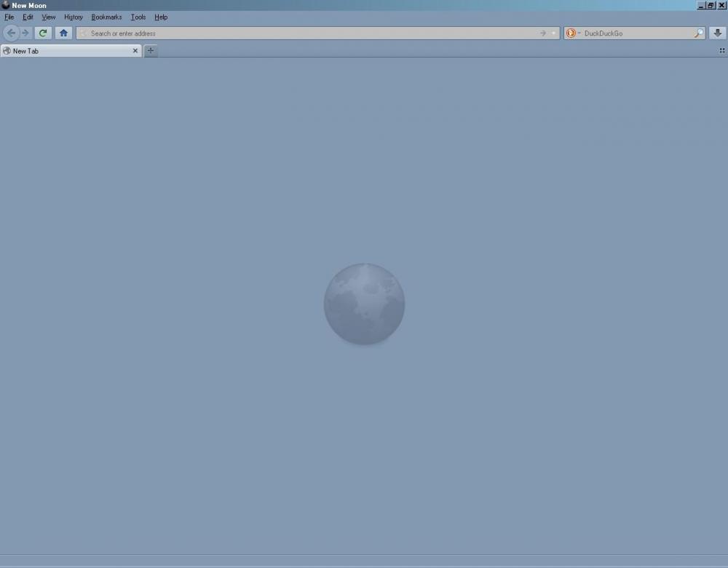The height and width of the screenshot is (568, 728).
Task: Close the New Tab tab
Action: 135,51
